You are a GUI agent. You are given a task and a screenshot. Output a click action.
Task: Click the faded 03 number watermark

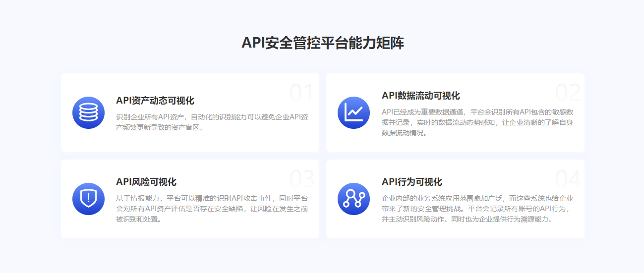[301, 179]
